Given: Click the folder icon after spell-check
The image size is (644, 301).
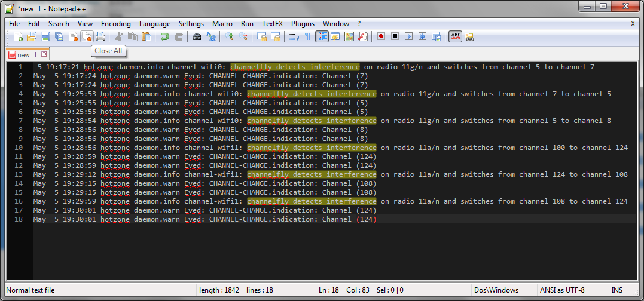Looking at the screenshot, I should coord(469,37).
